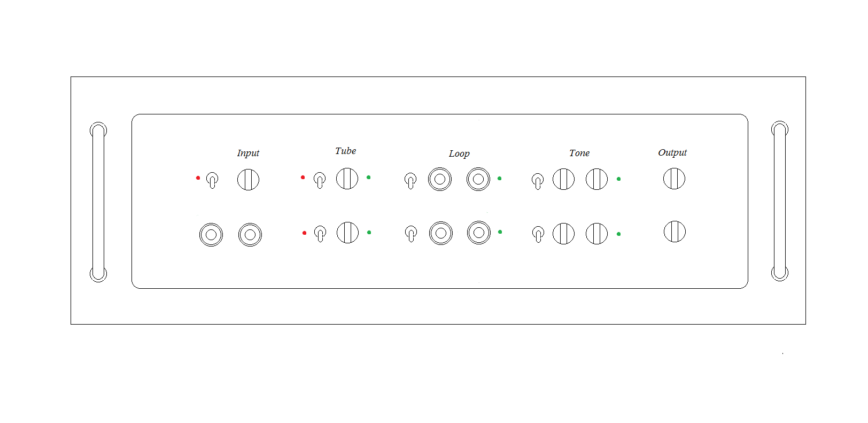Click the top Output knob
This screenshot has height=423, width=868.
click(x=675, y=179)
